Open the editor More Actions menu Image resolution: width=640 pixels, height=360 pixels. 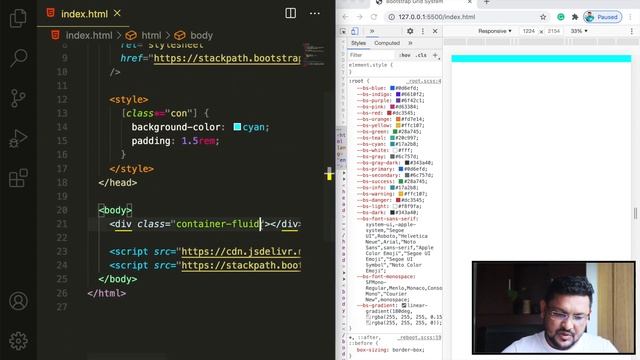[x=315, y=13]
